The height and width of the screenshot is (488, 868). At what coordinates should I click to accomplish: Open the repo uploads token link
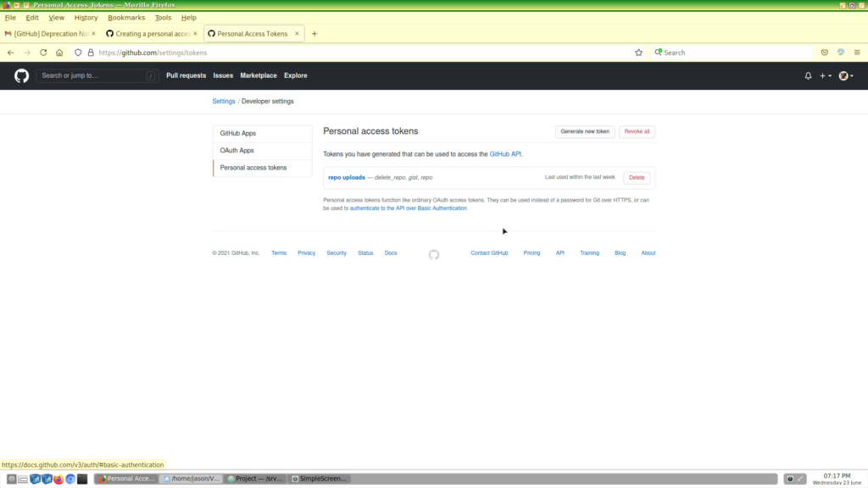click(347, 178)
